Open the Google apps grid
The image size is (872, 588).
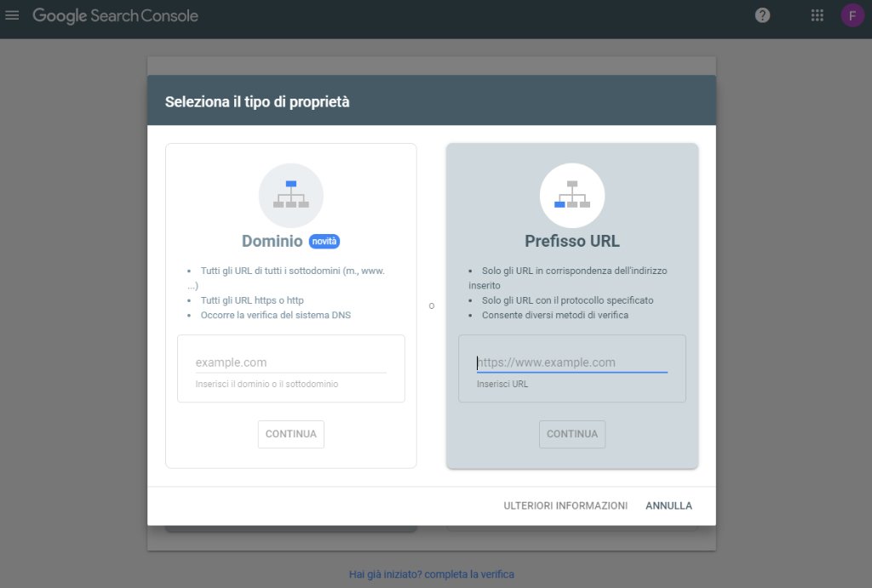coord(817,15)
